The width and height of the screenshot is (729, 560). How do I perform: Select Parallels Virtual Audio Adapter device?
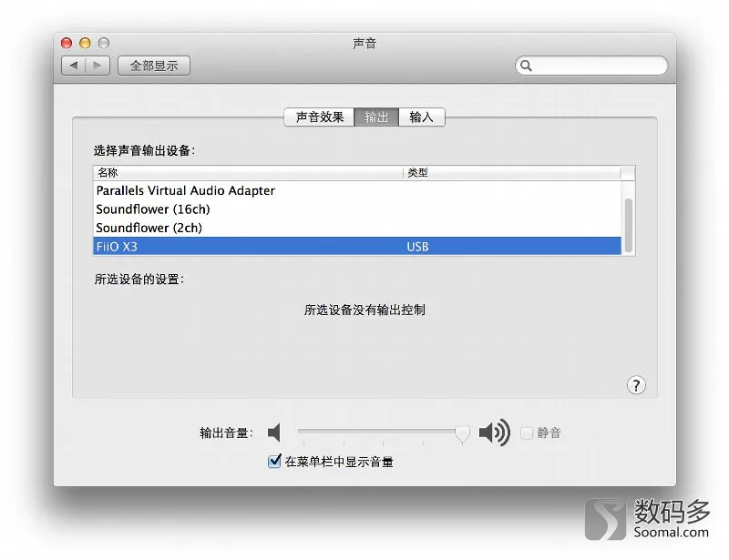point(357,190)
